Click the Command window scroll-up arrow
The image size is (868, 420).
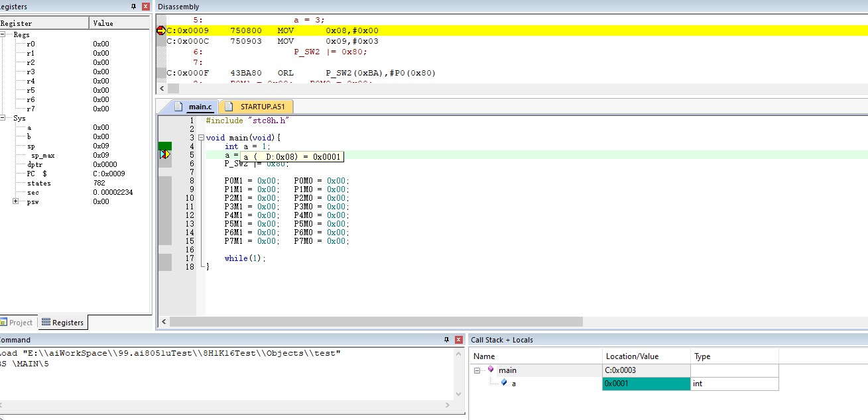point(457,353)
